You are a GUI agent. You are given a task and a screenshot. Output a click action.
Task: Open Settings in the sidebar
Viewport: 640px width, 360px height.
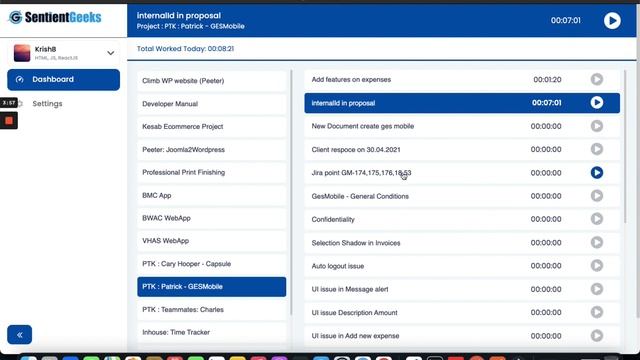tap(47, 104)
